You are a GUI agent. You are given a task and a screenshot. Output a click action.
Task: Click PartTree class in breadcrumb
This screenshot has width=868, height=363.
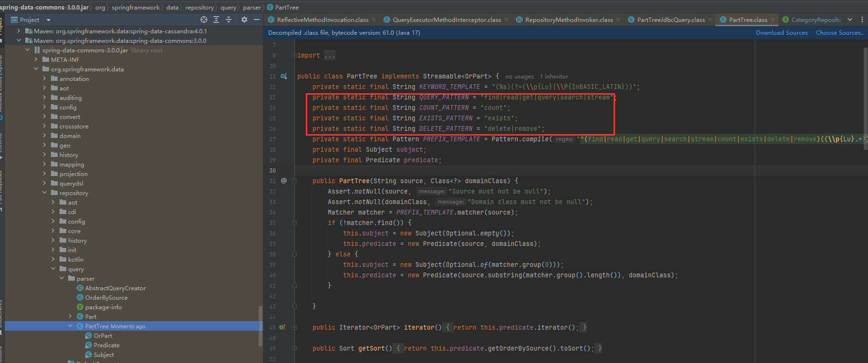tap(283, 8)
